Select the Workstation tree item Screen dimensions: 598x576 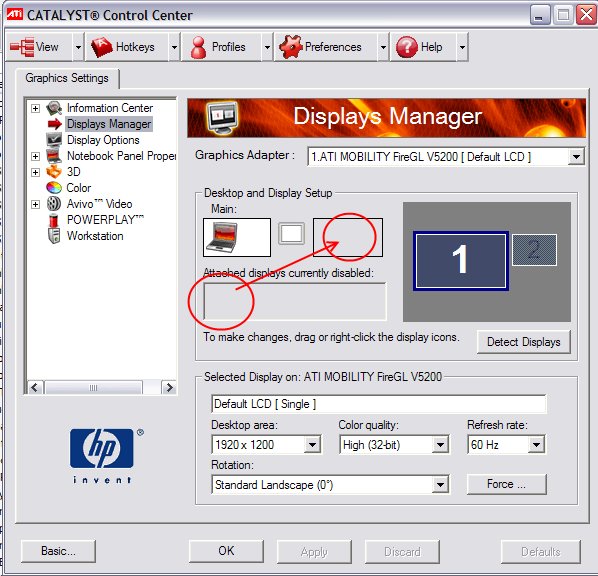point(95,236)
